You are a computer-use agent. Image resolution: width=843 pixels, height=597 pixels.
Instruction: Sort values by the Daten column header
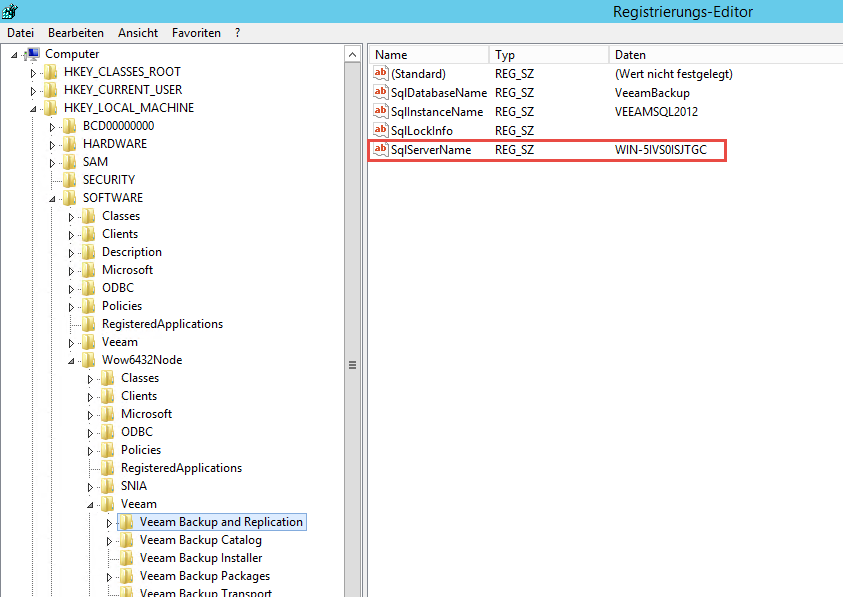pyautogui.click(x=726, y=55)
